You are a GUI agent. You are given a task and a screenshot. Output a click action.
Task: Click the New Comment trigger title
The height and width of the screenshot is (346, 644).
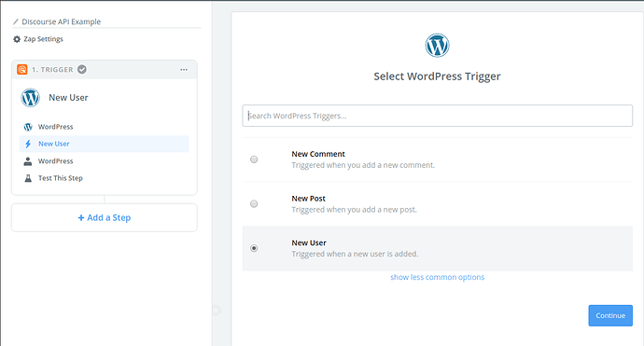(318, 154)
